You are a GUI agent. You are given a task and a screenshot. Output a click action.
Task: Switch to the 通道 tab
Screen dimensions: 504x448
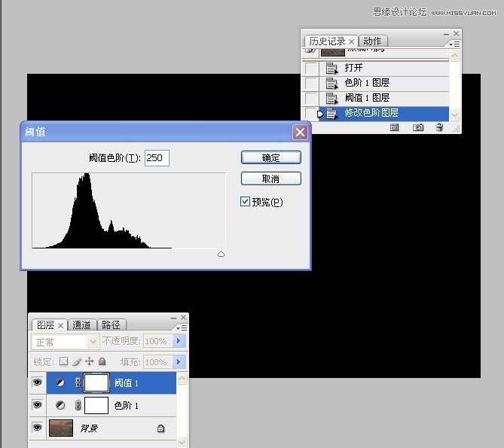[81, 325]
